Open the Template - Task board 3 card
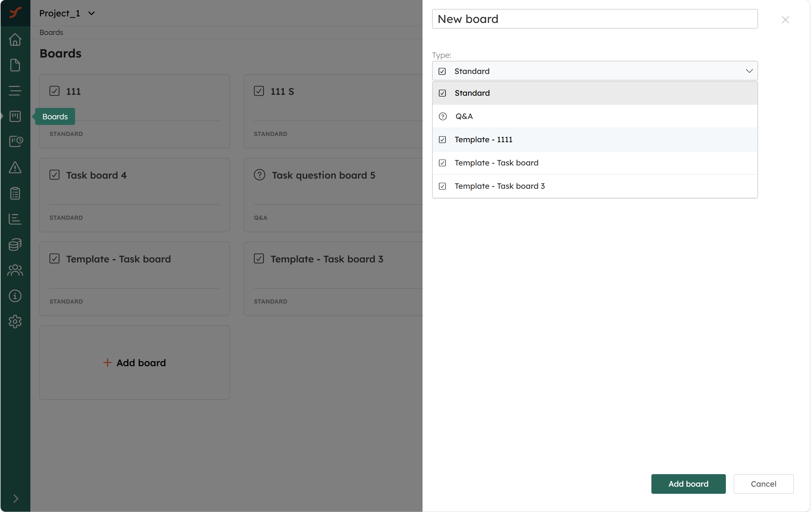 pyautogui.click(x=333, y=279)
